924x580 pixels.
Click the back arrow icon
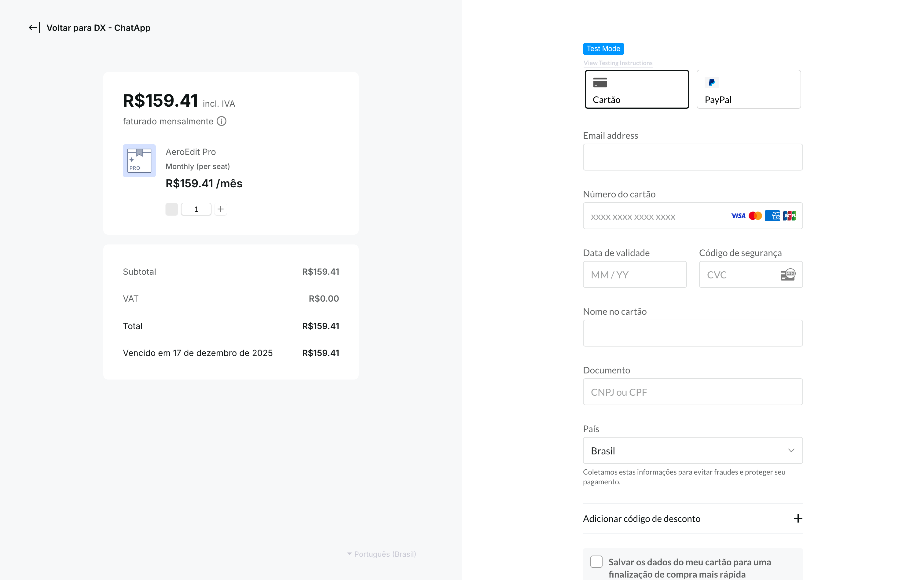(x=33, y=27)
